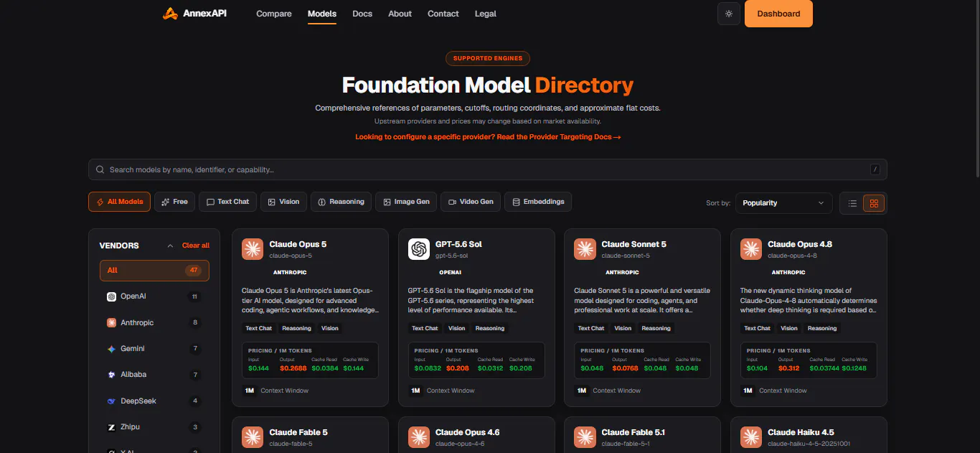Screen dimensions: 980x453
Task: Open the Claude Opus 4.8 card title
Action: coord(800,244)
